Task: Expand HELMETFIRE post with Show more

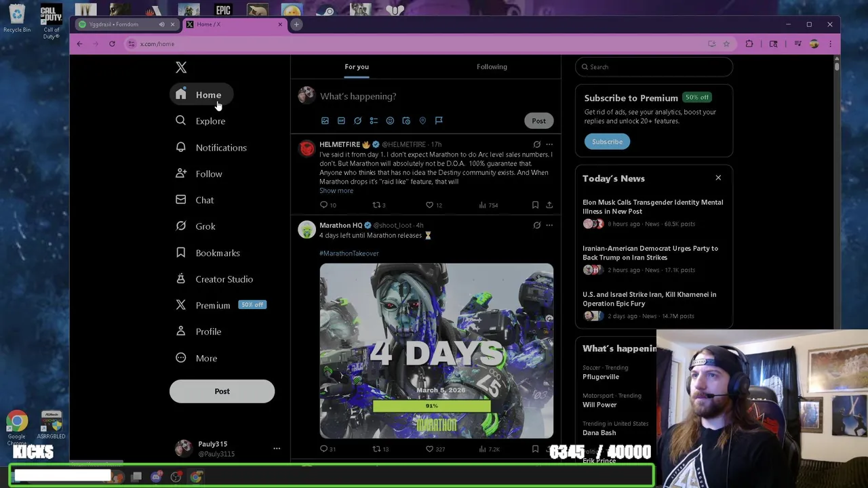Action: 336,191
